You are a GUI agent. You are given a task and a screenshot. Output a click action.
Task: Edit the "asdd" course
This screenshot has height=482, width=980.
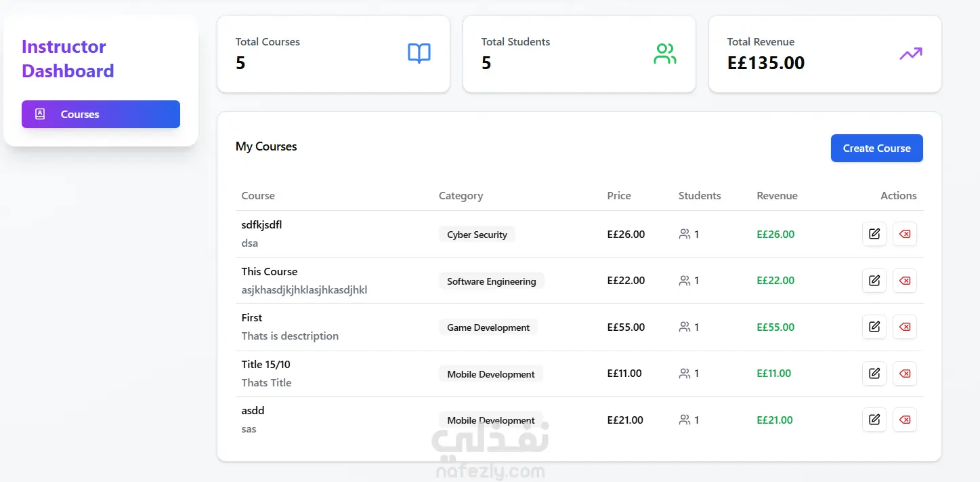click(874, 420)
